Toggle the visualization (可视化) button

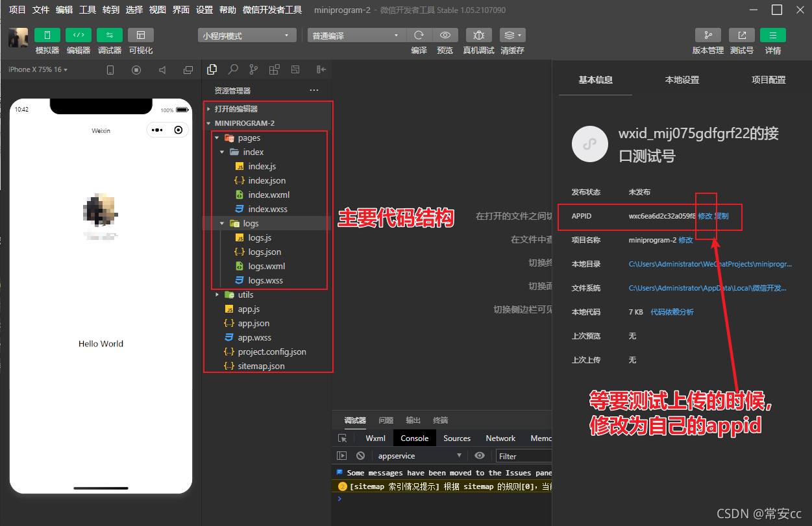click(x=141, y=35)
